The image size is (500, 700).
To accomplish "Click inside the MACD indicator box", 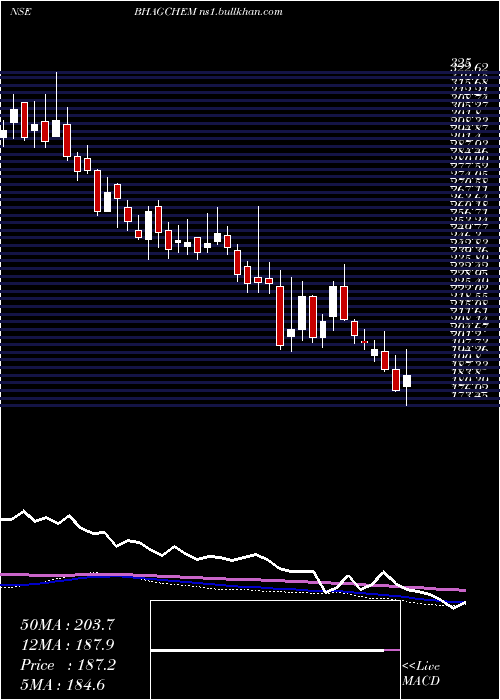I will (x=275, y=650).
